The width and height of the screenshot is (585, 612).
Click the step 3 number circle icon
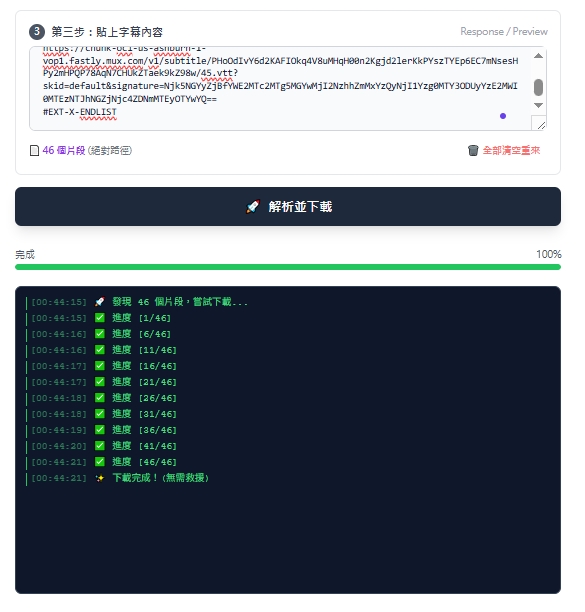coord(37,32)
